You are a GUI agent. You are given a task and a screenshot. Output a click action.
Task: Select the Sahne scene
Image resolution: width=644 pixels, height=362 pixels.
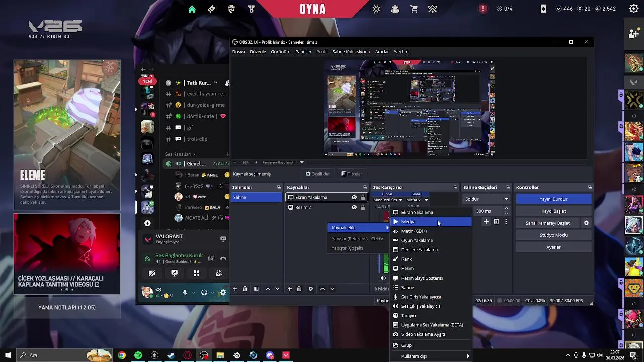[257, 197]
